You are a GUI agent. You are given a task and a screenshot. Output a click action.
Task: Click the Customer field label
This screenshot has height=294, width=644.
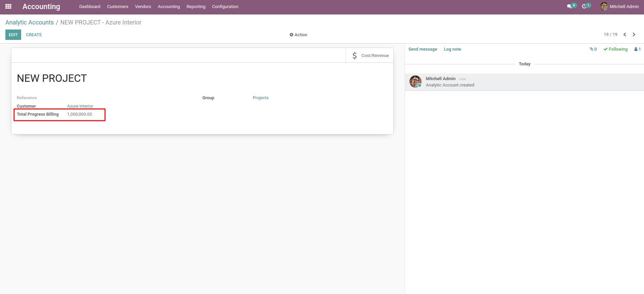point(26,106)
